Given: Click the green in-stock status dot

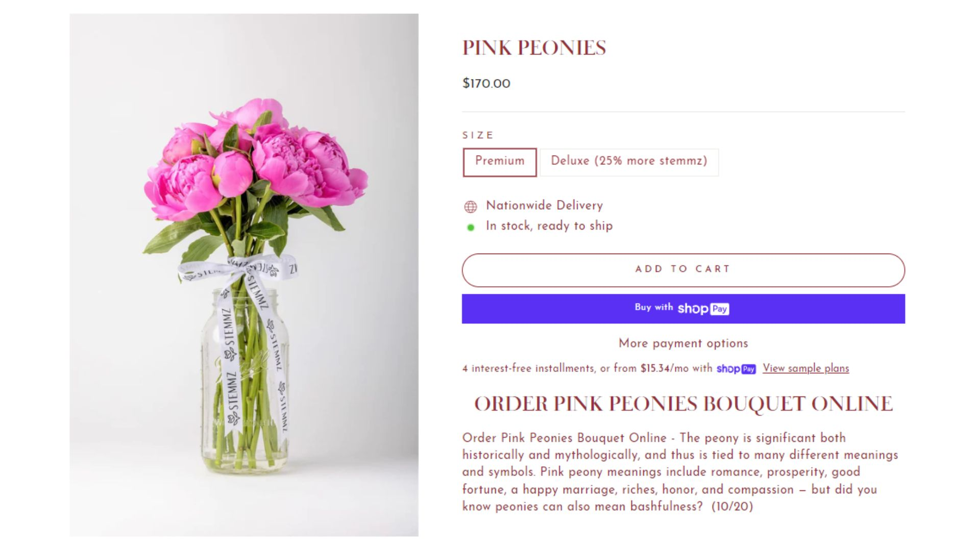Looking at the screenshot, I should 471,228.
